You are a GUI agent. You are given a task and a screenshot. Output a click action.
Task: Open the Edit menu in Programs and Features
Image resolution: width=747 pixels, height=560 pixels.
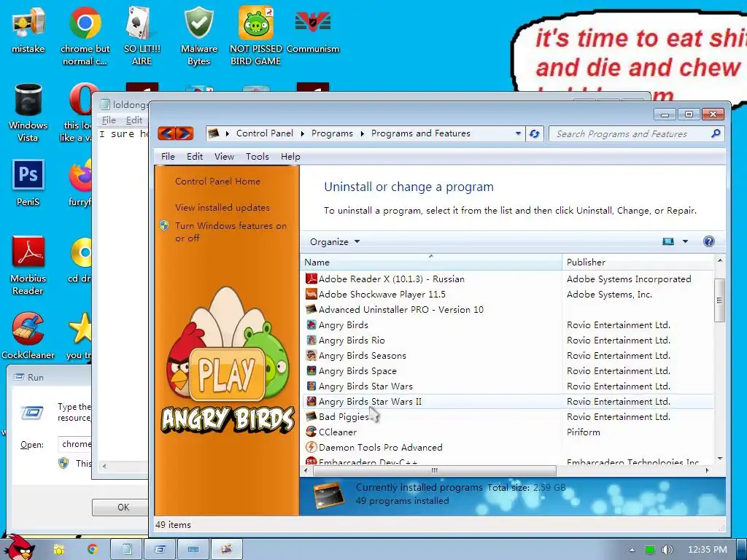(194, 157)
